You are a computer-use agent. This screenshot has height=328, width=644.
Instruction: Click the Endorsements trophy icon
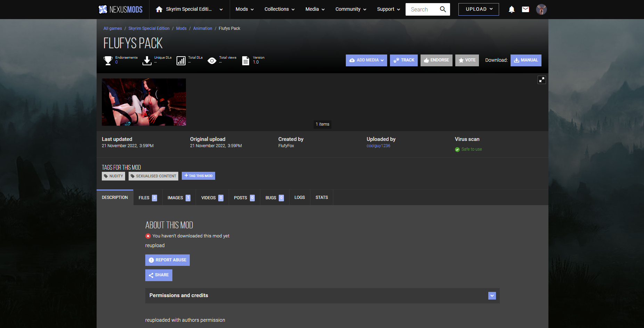point(108,61)
